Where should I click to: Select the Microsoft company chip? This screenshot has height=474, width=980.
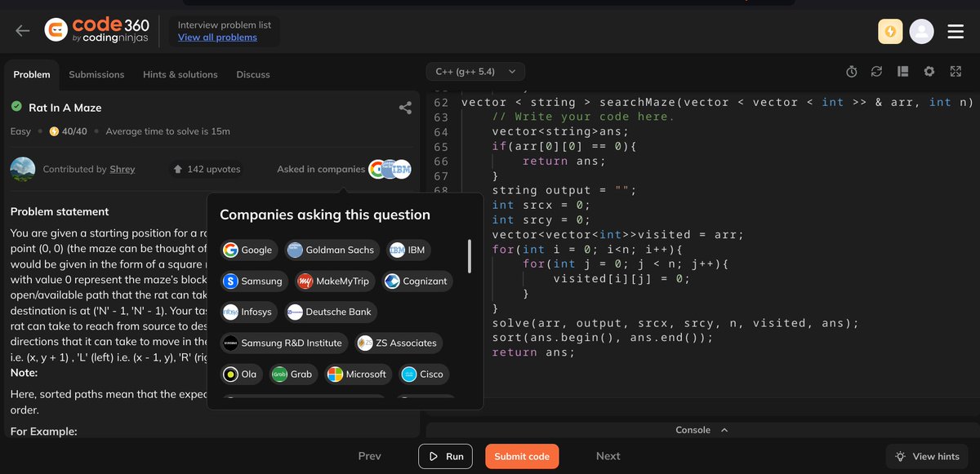(357, 374)
